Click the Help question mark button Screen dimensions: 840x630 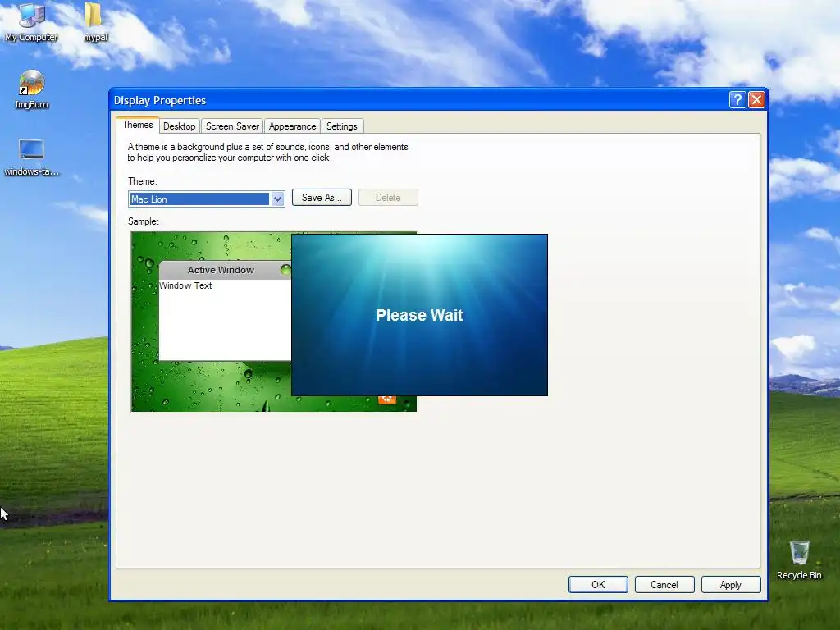pos(737,99)
